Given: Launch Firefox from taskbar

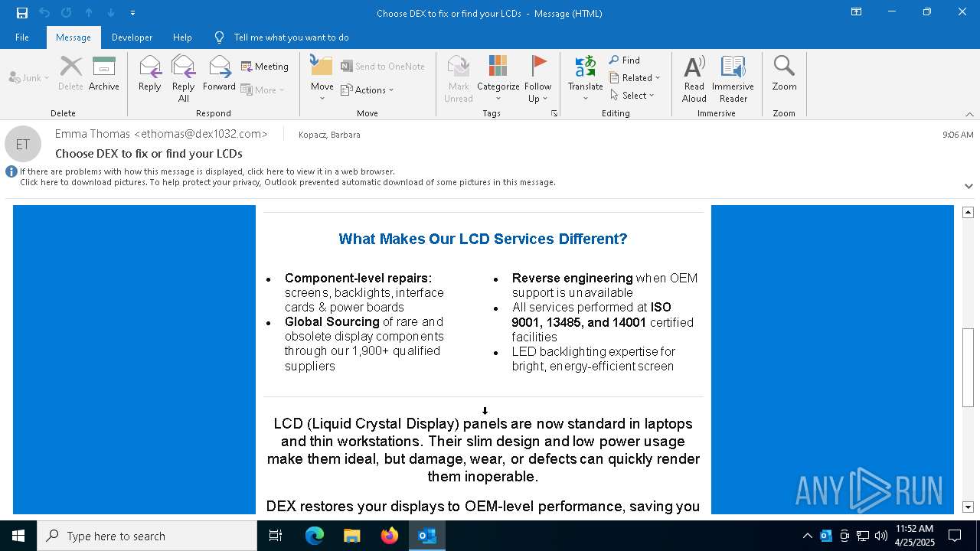Looking at the screenshot, I should (x=390, y=536).
